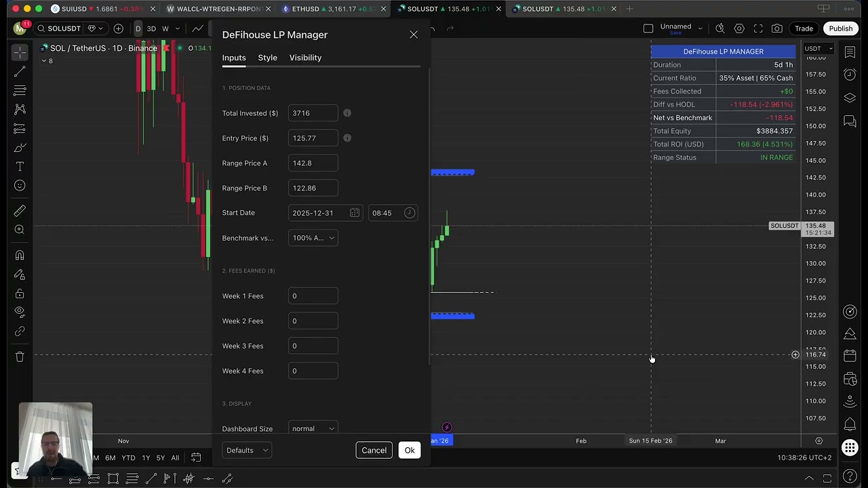Open the watchlist panel icon
This screenshot has width=868, height=488.
[x=850, y=52]
